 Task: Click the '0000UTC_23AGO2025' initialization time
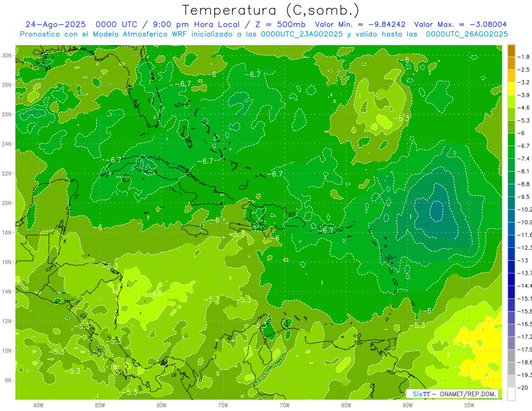(x=302, y=34)
